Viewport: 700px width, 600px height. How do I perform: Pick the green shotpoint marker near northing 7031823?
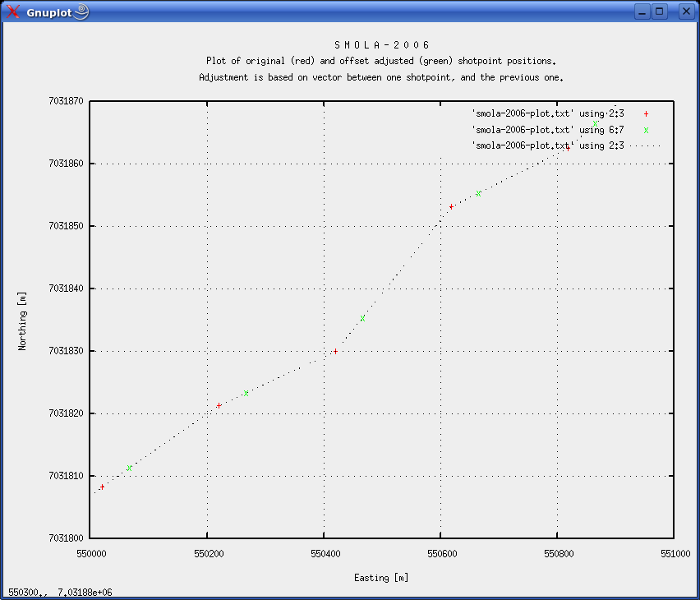pyautogui.click(x=246, y=393)
